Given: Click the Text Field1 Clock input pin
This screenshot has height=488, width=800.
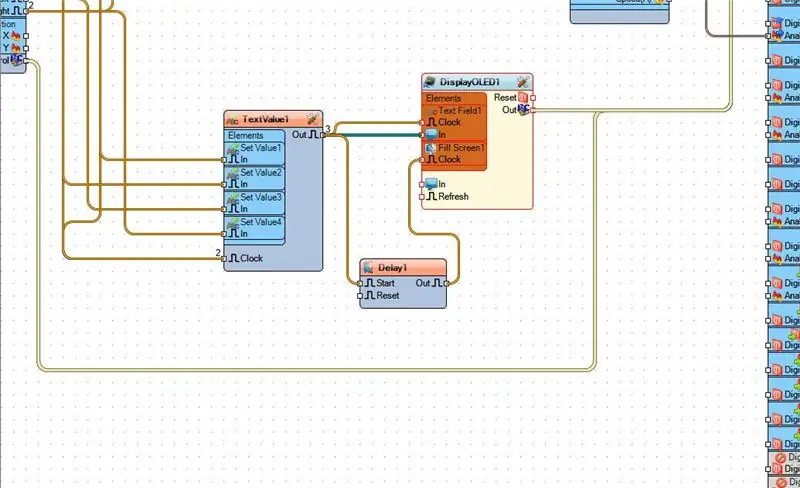Looking at the screenshot, I should 422,123.
